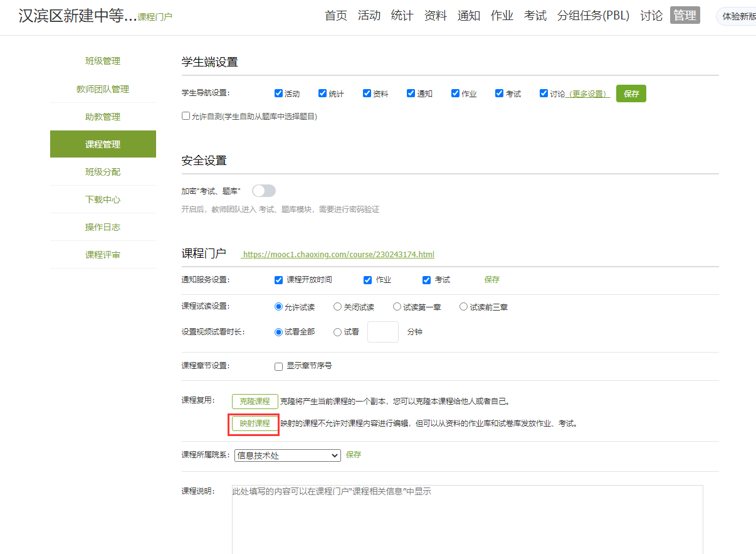Click the 体验新版 button
Image resolution: width=756 pixels, height=554 pixels.
coord(738,16)
